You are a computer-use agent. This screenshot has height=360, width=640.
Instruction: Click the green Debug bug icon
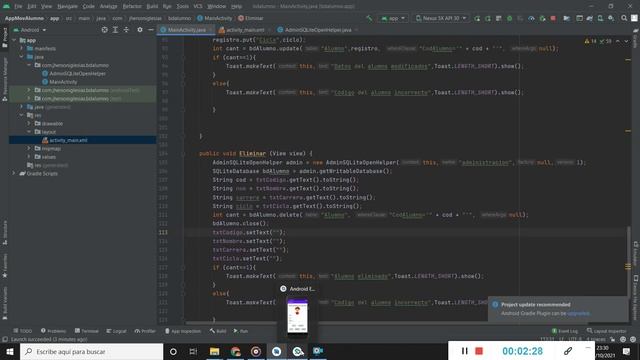click(x=509, y=18)
